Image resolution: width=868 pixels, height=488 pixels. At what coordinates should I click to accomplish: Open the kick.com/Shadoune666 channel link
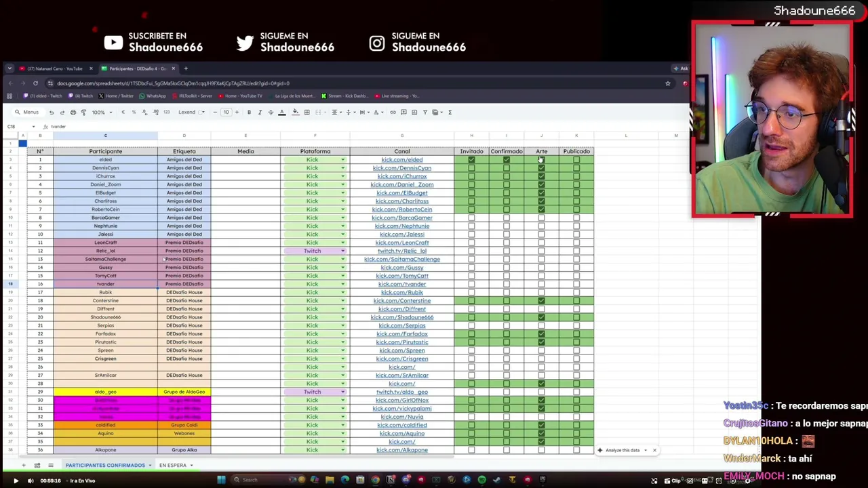[x=402, y=317]
